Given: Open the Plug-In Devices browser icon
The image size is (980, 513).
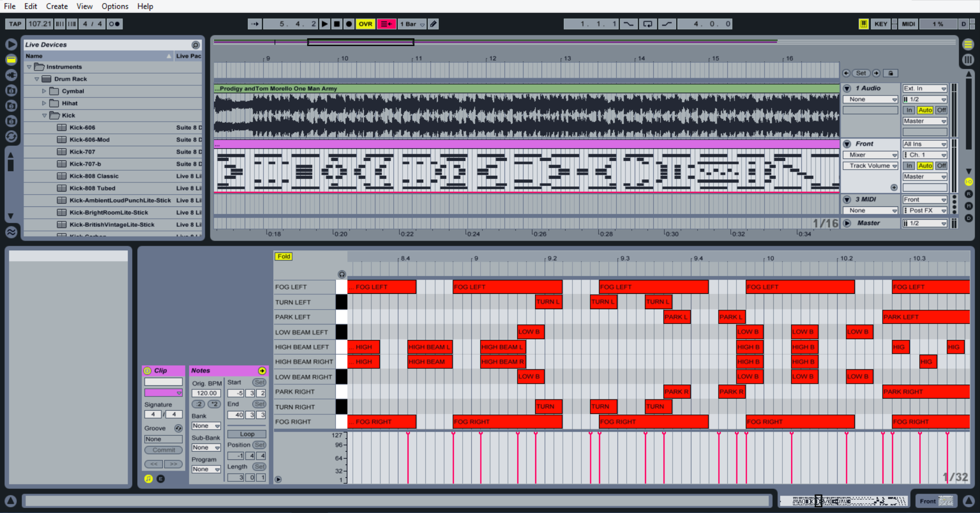Looking at the screenshot, I should coord(11,75).
